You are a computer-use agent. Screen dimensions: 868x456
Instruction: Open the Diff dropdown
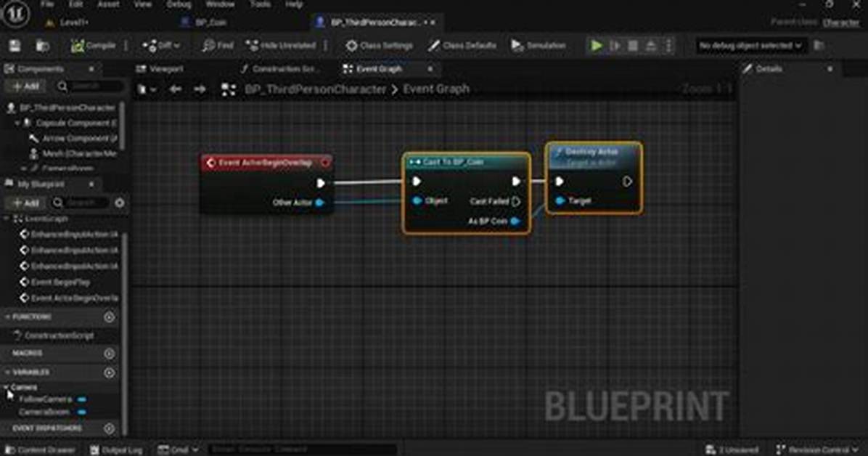[161, 46]
